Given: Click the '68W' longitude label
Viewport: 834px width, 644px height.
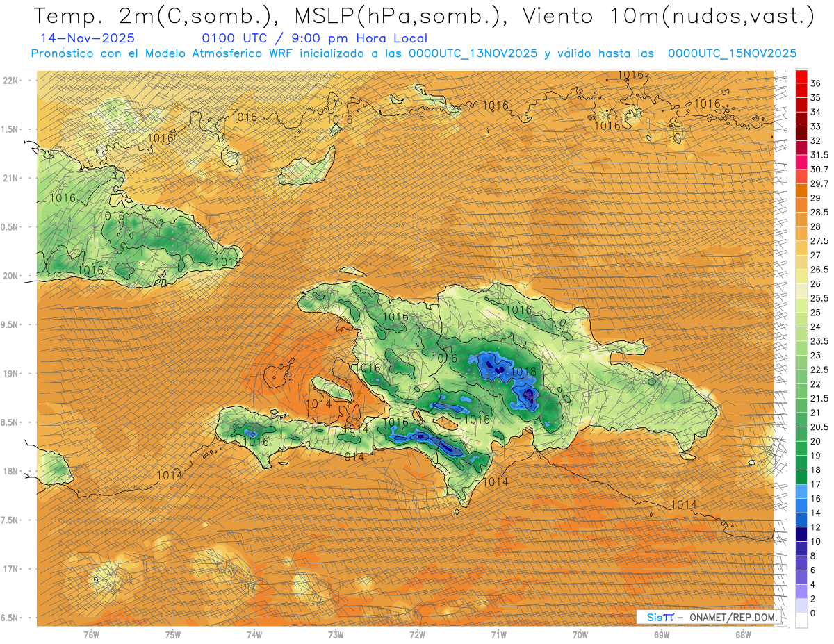Looking at the screenshot, I should (x=743, y=634).
